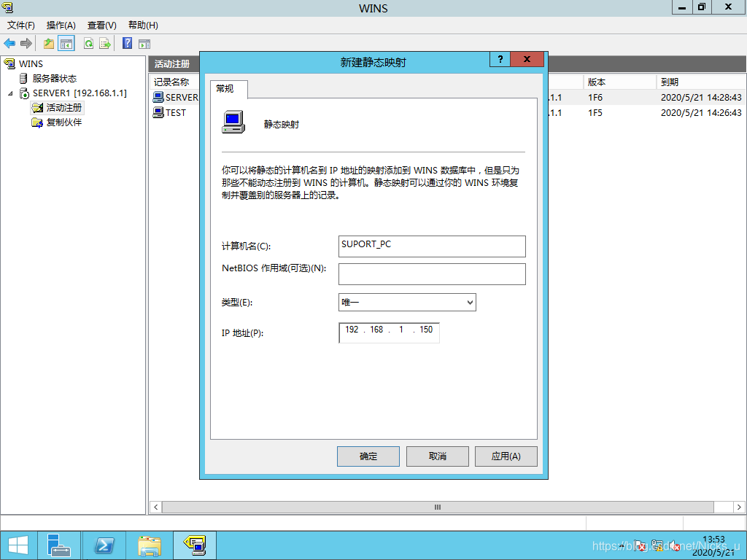The width and height of the screenshot is (747, 560).
Task: Click the horizontal scrollbar thumb
Action: click(438, 507)
